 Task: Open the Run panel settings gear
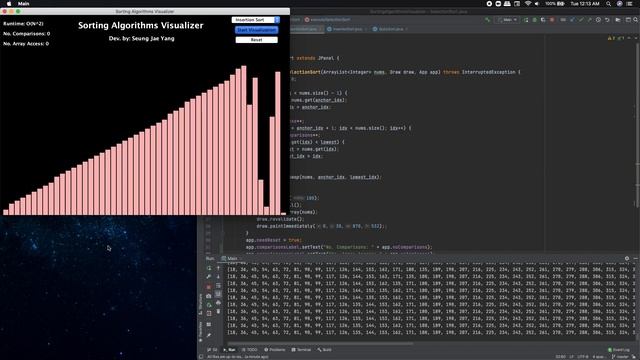pos(627,258)
